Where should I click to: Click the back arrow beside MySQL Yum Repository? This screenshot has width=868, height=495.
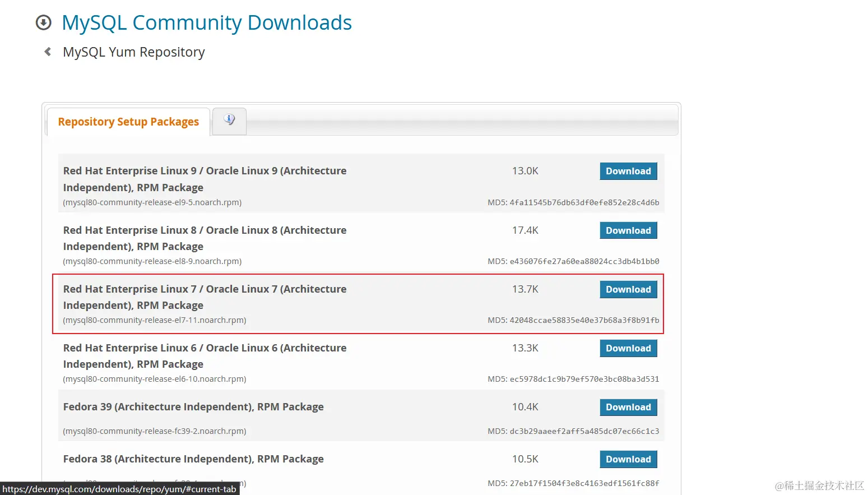[x=48, y=52]
